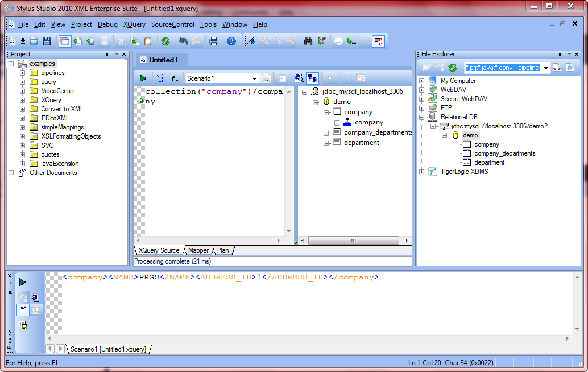Click the magnifier schema icon in XQuery toolbar
Viewport: 588px width, 372px height.
coord(299,78)
